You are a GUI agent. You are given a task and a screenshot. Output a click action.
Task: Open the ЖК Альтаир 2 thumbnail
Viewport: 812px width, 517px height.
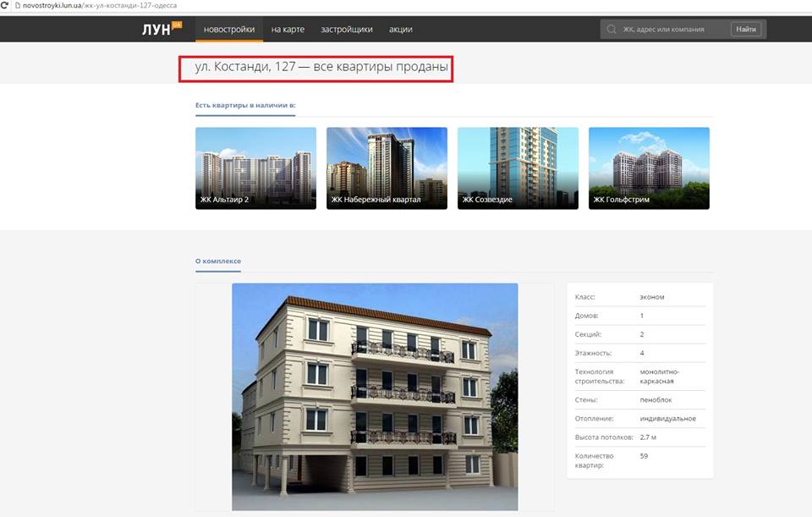255,168
